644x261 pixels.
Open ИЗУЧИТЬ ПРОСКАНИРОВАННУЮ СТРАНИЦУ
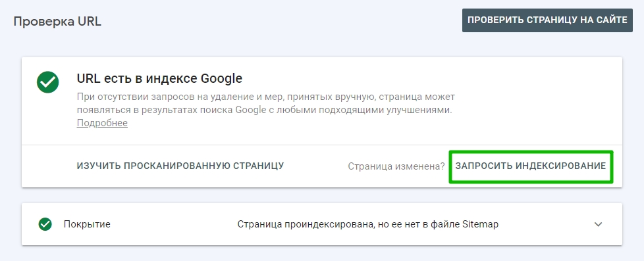pos(180,166)
